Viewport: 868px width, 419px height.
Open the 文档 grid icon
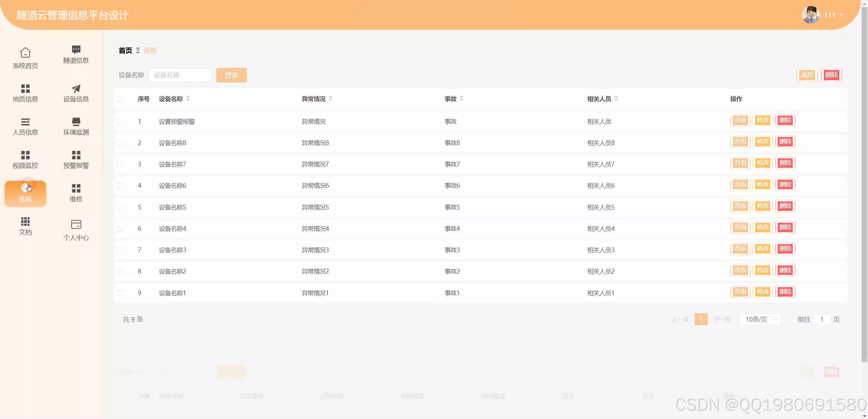tap(25, 222)
